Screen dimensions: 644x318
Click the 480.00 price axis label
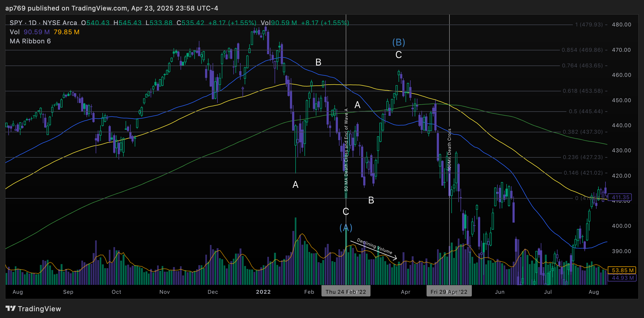coord(621,25)
